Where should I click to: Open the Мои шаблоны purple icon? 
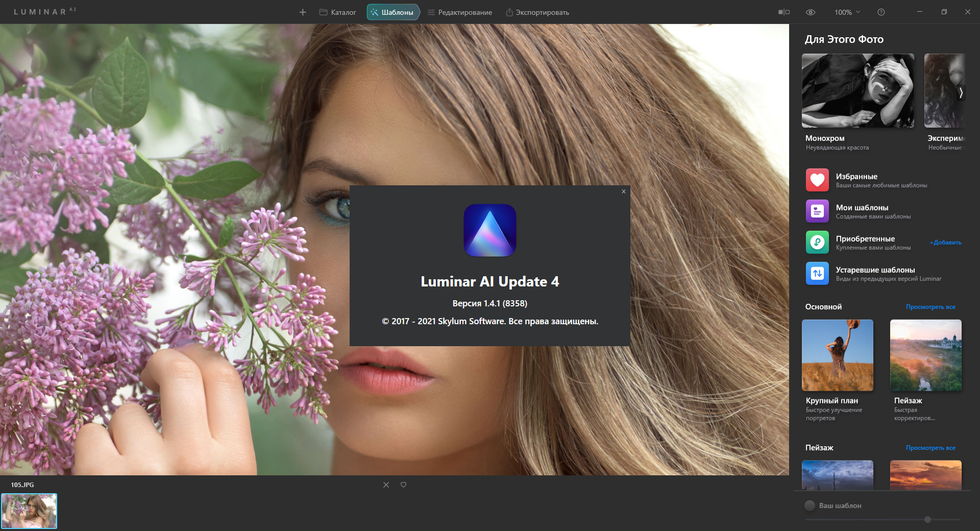pyautogui.click(x=817, y=211)
